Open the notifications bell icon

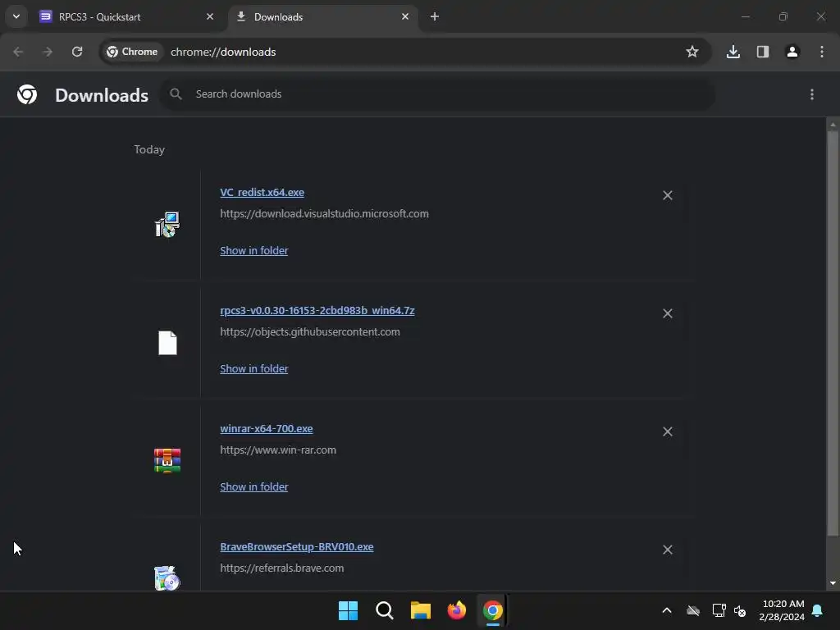[x=818, y=610]
